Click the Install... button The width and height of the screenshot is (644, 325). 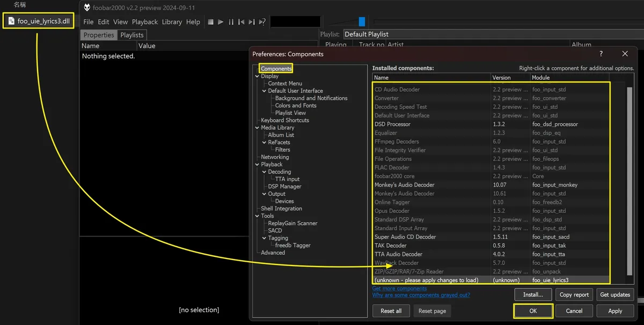[533, 294]
